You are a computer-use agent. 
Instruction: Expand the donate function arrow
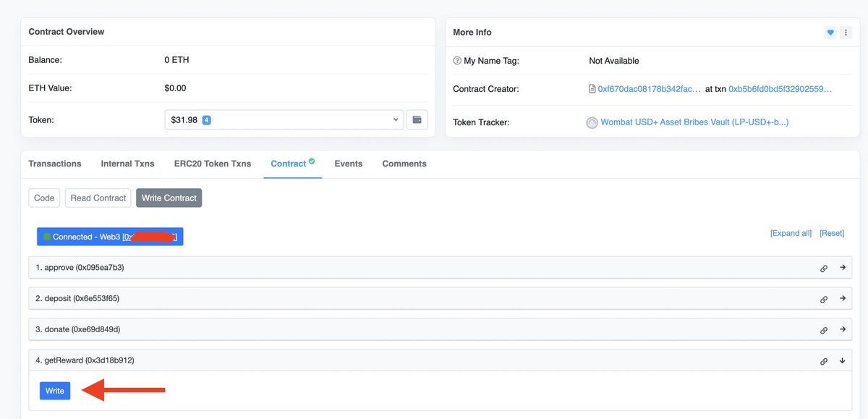(x=843, y=329)
